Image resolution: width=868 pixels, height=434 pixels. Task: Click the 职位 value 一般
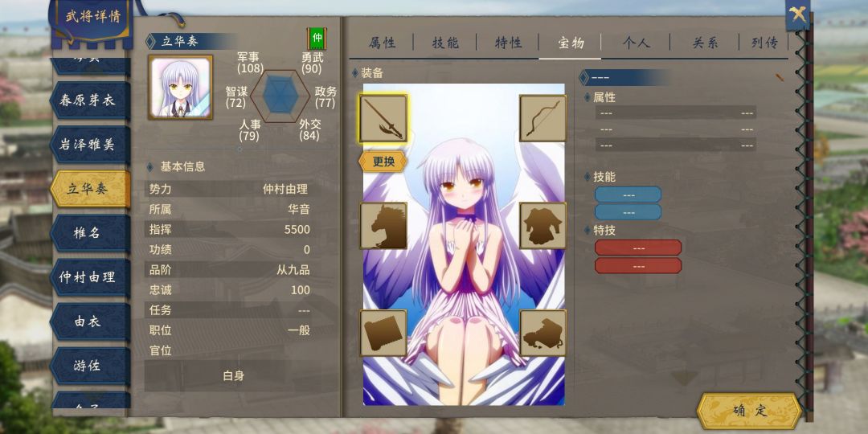[x=299, y=330]
